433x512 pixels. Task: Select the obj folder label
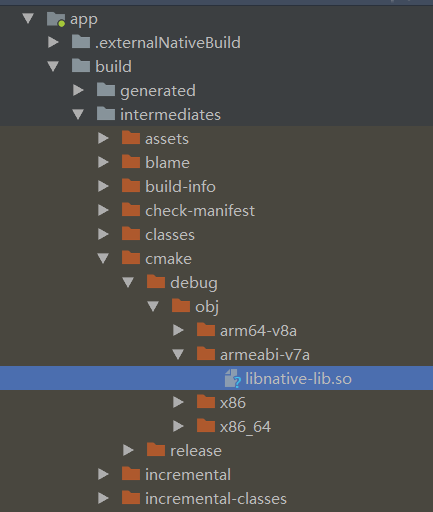(207, 307)
